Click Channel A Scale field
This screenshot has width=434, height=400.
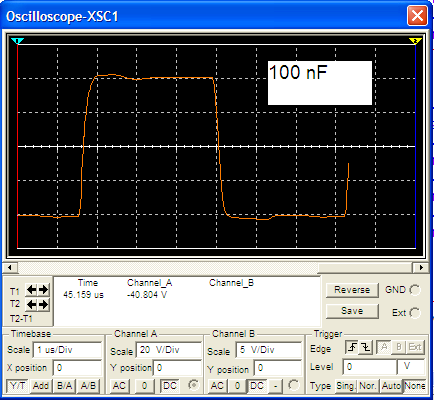[x=168, y=350]
